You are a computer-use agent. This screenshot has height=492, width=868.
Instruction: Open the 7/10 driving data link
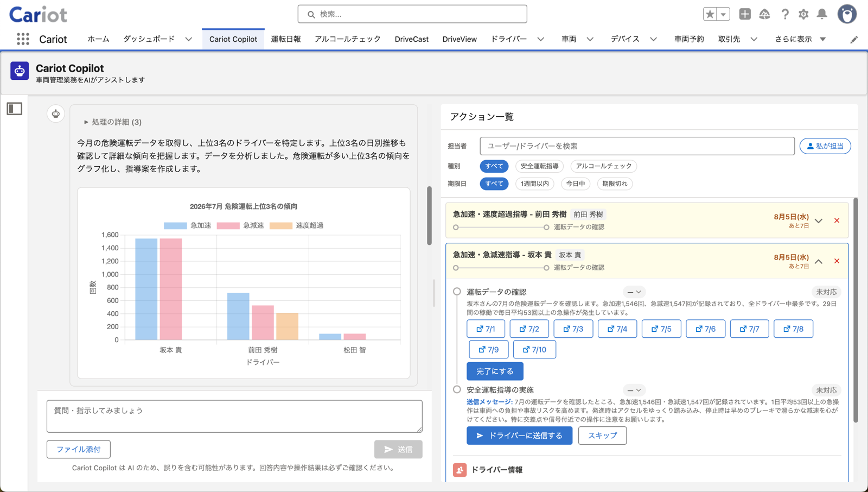point(534,350)
